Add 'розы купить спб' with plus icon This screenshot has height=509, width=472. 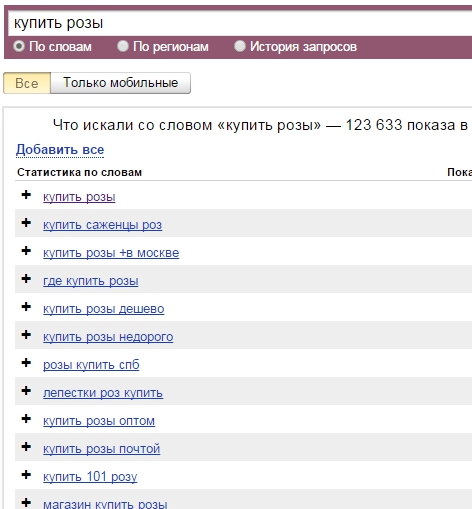[26, 363]
